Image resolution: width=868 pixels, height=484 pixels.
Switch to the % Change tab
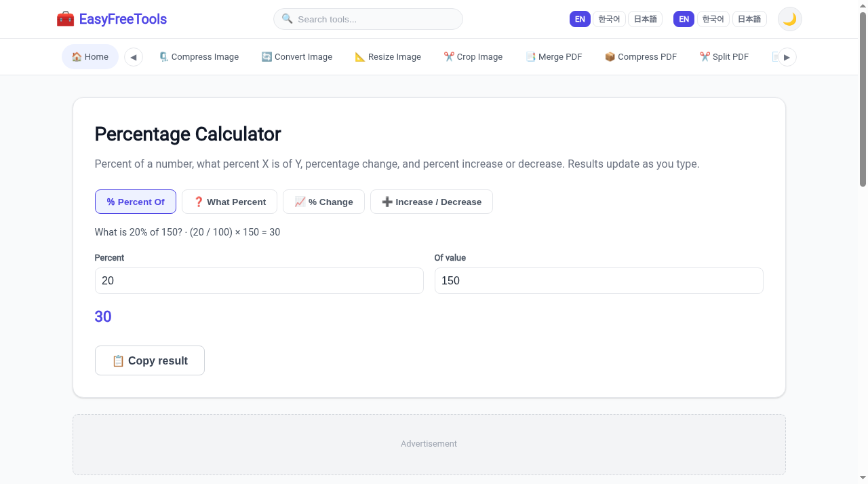[323, 202]
